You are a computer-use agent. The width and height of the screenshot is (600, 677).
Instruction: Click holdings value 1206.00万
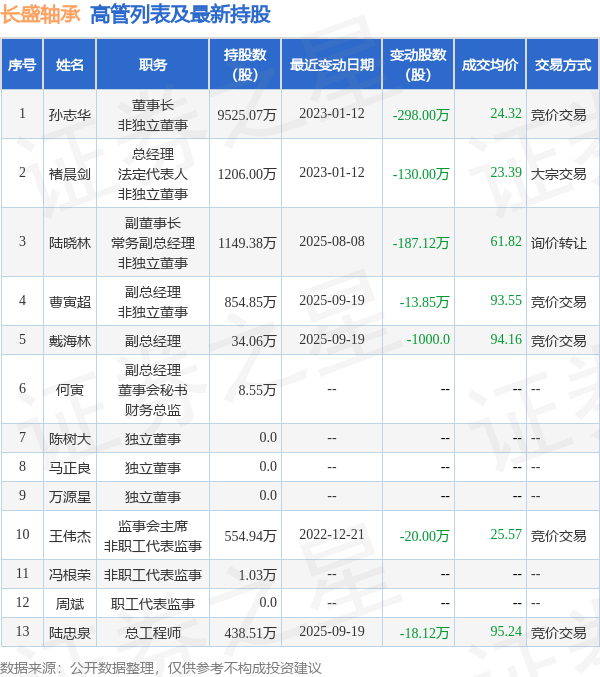click(x=246, y=174)
